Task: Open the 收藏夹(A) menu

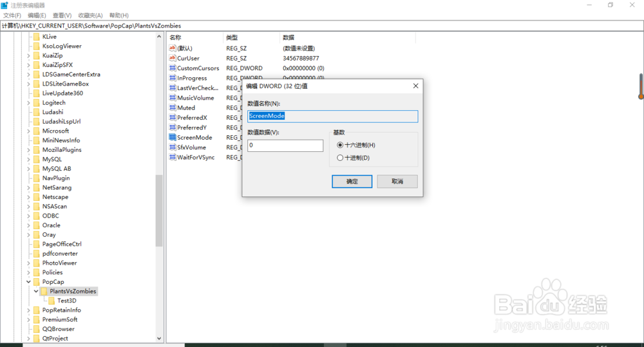Action: click(x=90, y=15)
